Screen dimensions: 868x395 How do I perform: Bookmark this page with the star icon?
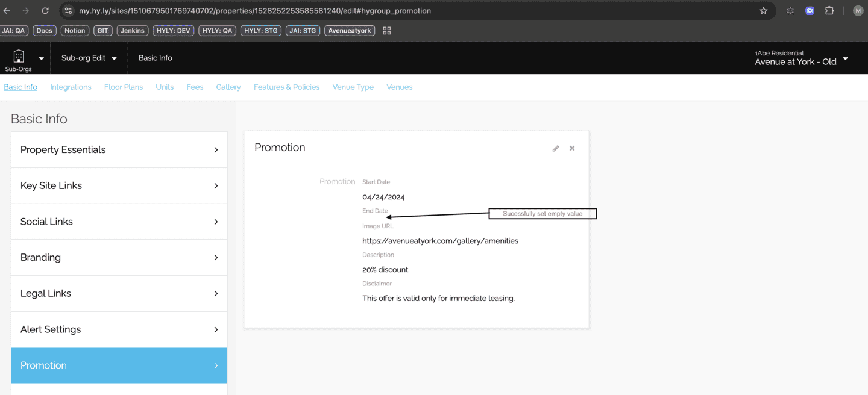tap(763, 11)
